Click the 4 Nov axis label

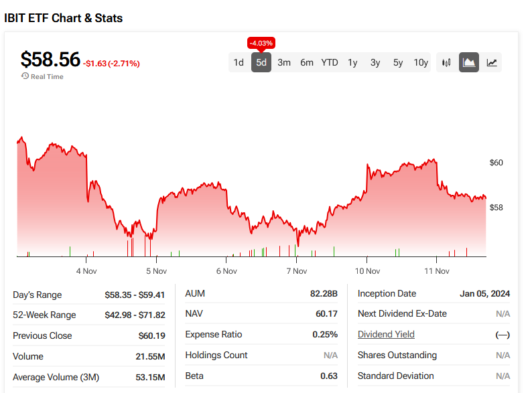pos(87,271)
